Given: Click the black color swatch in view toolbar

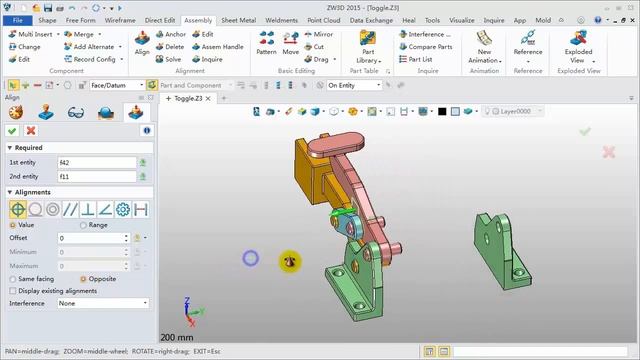Looking at the screenshot, I should (442, 111).
